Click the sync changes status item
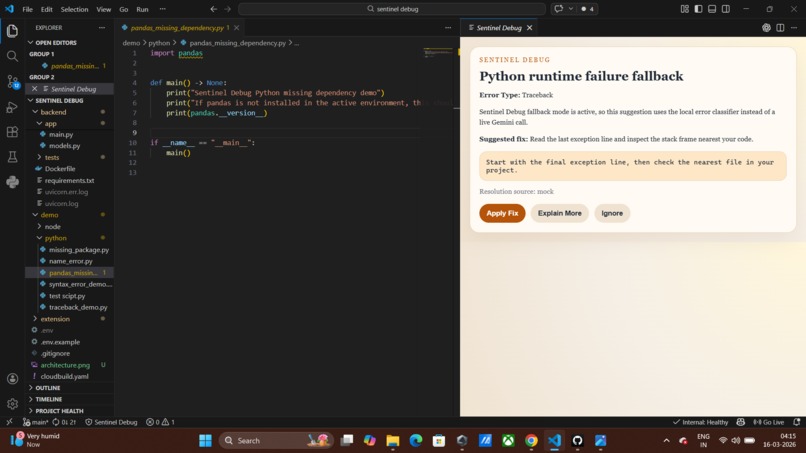 coord(64,422)
